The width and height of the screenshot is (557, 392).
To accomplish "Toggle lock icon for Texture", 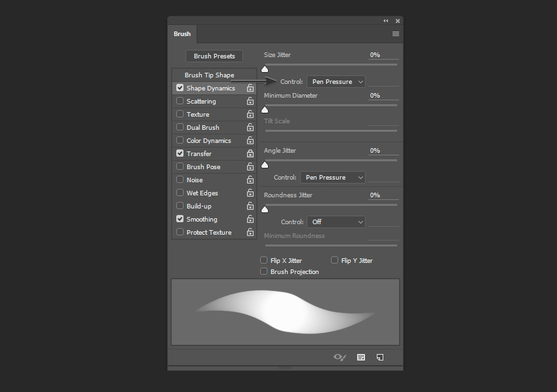I will coord(250,114).
